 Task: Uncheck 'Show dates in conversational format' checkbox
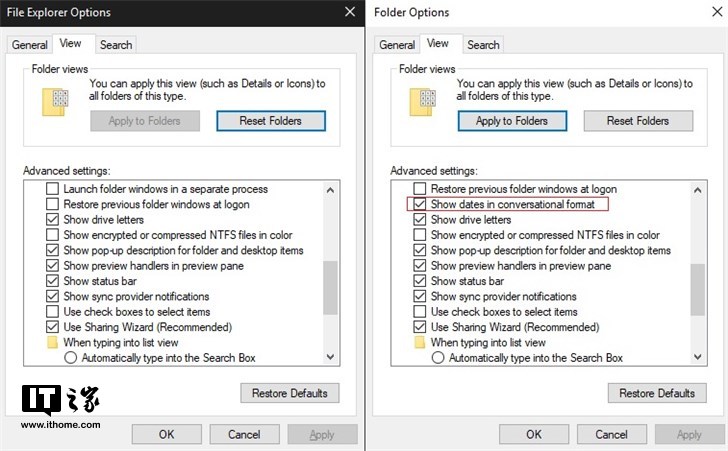420,204
